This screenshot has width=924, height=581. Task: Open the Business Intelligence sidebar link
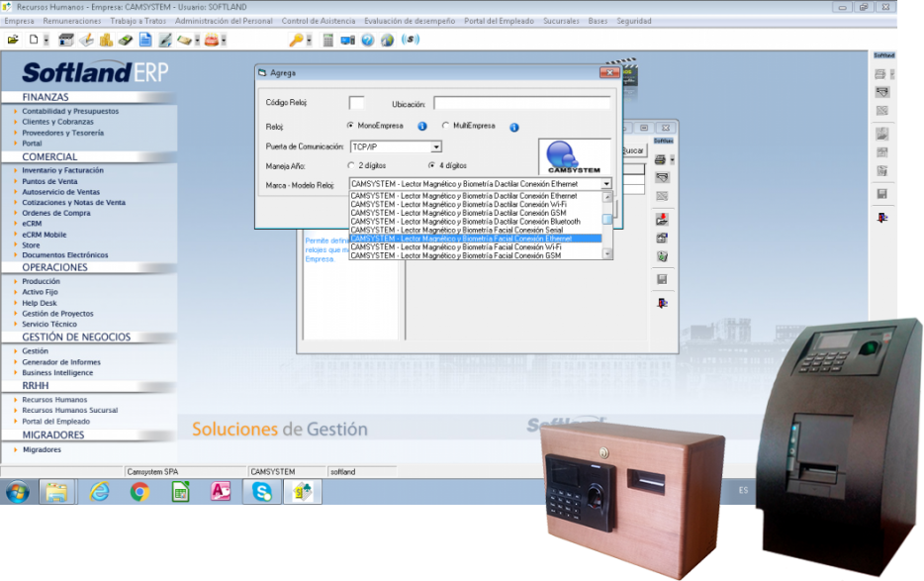57,373
